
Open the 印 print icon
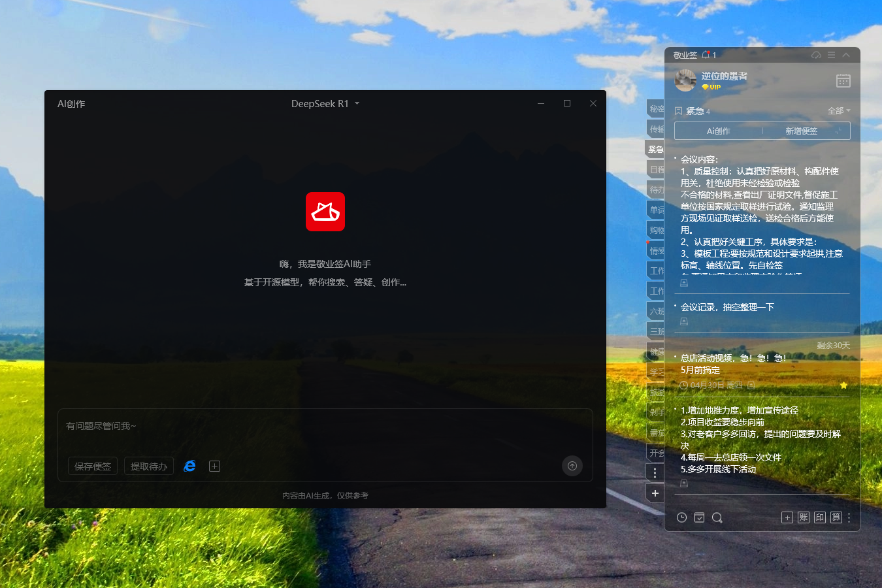pyautogui.click(x=819, y=517)
